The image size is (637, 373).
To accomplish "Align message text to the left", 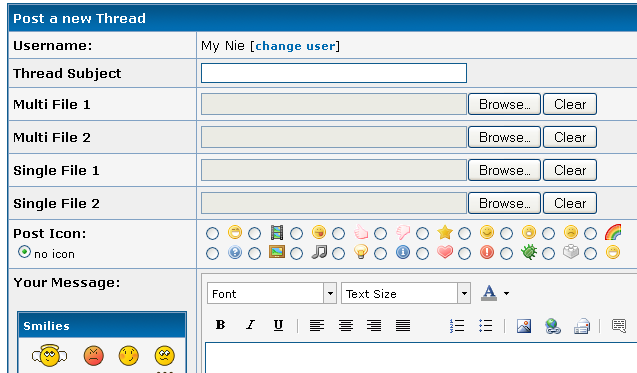I will point(317,325).
